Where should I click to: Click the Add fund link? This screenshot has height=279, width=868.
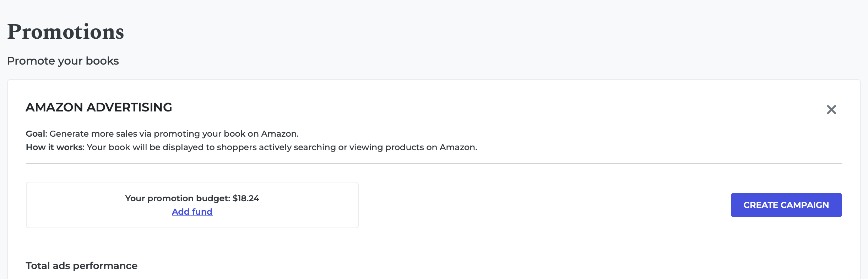(192, 212)
